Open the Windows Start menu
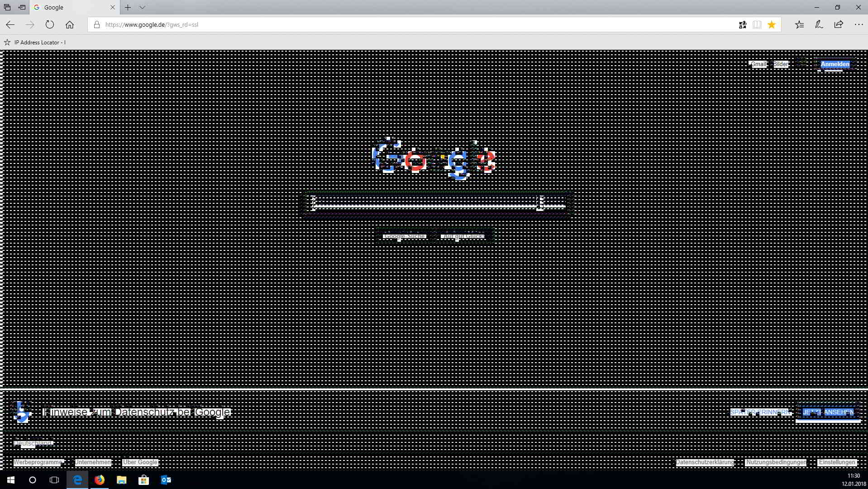 [x=11, y=480]
